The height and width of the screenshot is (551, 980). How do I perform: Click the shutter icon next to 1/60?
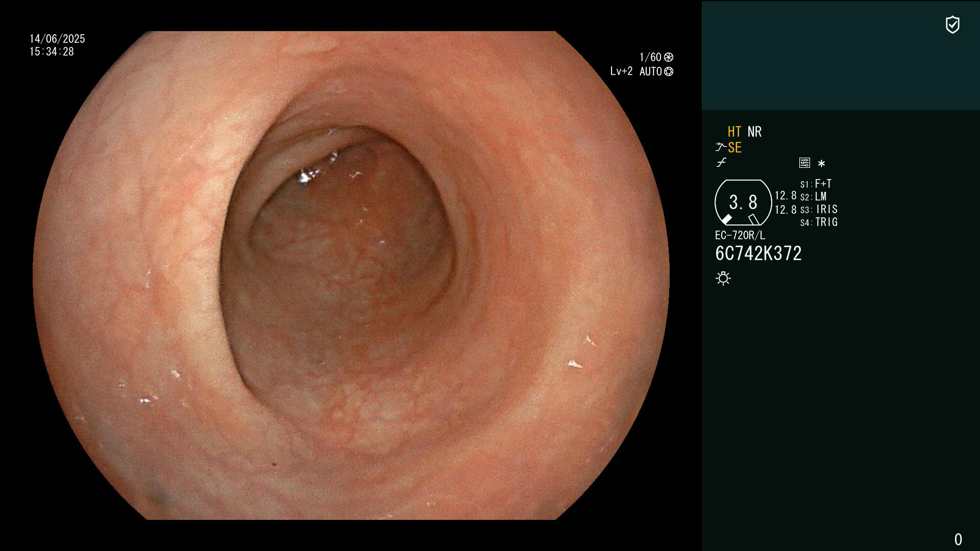(669, 57)
